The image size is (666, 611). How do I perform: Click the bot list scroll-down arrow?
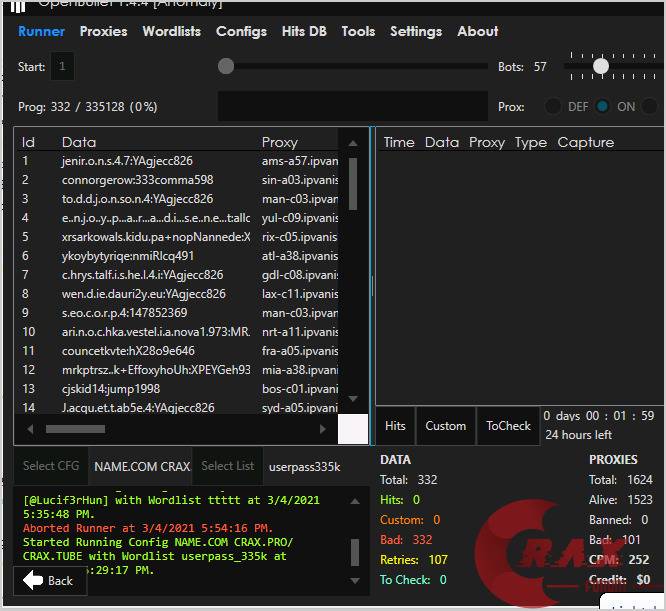coord(353,398)
